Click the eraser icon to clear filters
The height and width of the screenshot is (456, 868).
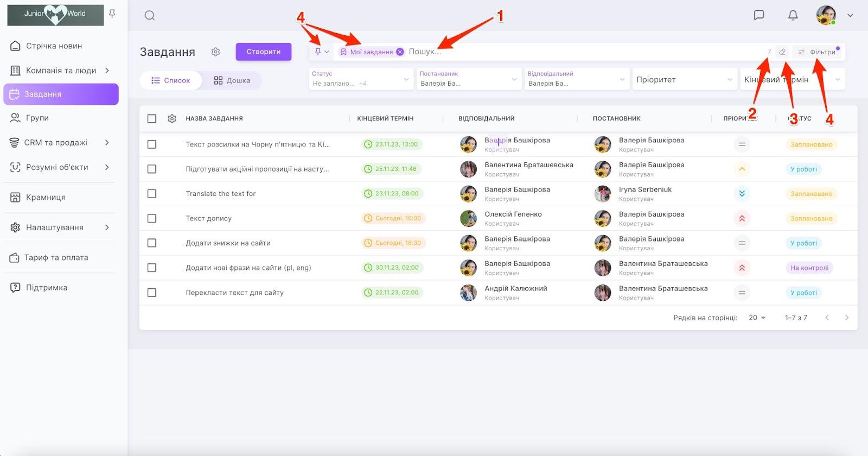(782, 52)
